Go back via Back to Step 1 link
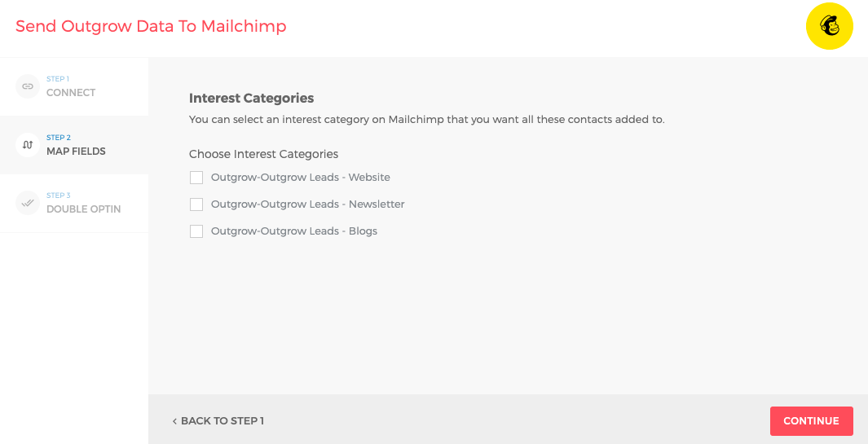This screenshot has height=444, width=868. [x=218, y=421]
